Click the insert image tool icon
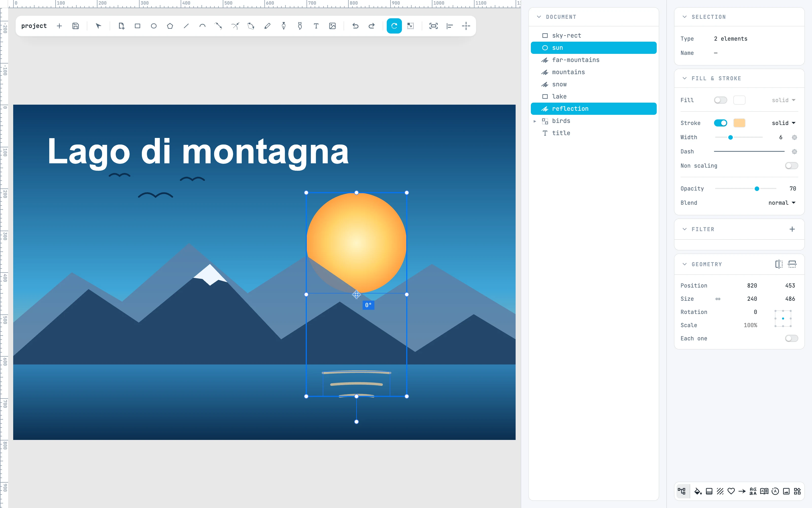The height and width of the screenshot is (508, 812). (332, 26)
